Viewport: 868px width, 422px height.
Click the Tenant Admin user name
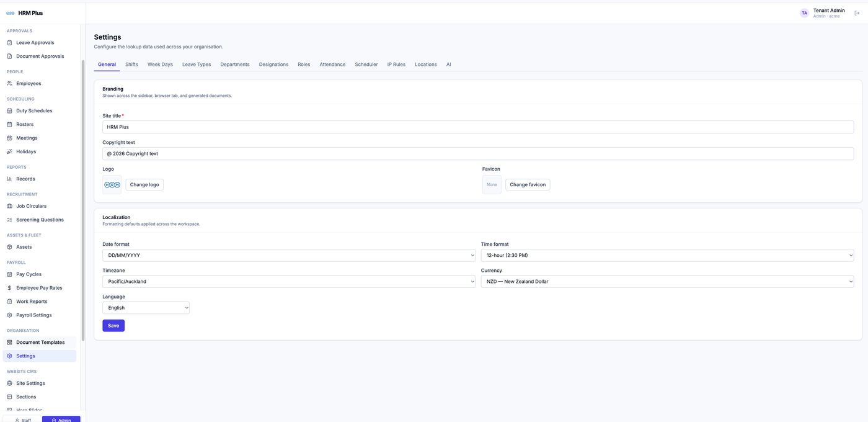[829, 11]
